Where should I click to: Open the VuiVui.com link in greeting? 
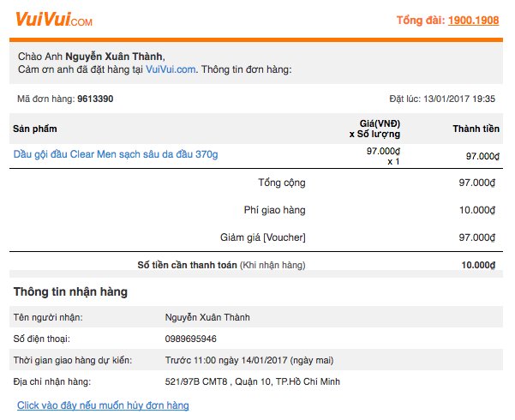pos(171,69)
